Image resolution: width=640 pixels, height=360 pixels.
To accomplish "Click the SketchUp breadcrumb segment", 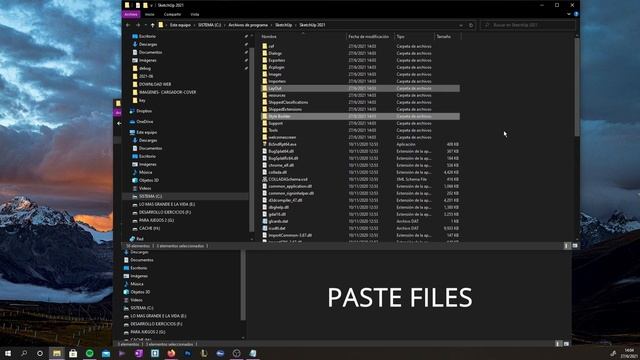I will [283, 25].
